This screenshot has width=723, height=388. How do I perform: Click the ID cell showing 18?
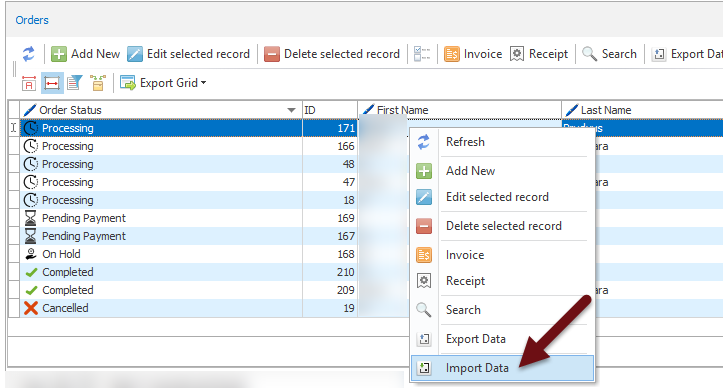pos(330,200)
